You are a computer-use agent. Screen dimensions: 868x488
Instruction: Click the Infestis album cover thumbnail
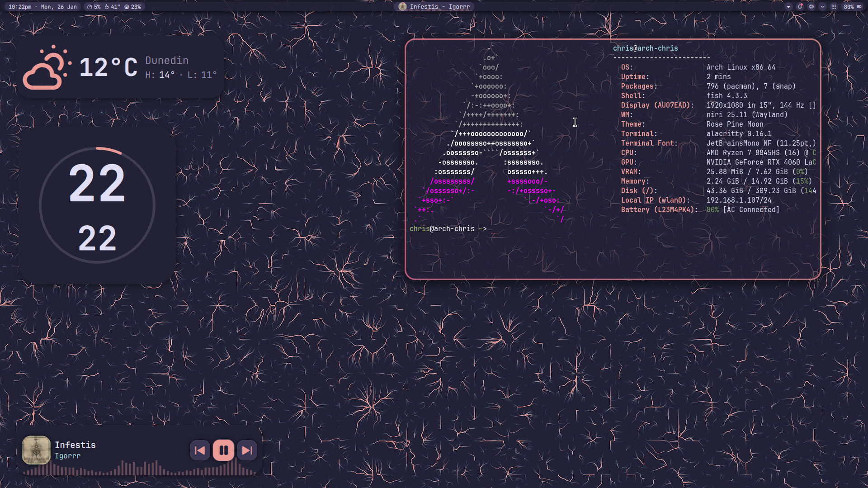tap(36, 450)
